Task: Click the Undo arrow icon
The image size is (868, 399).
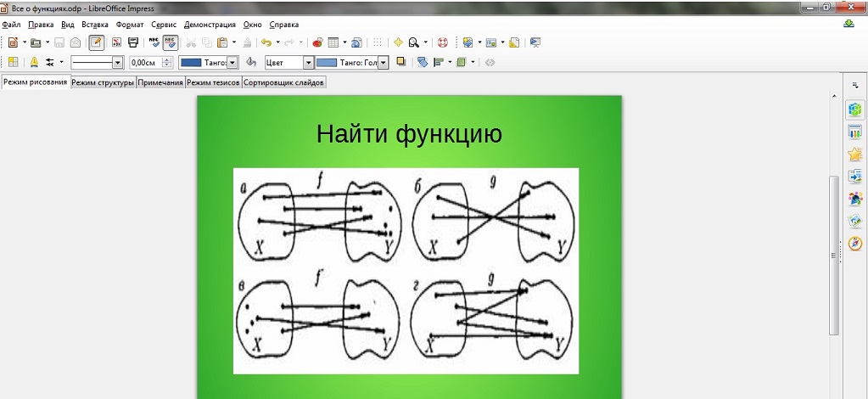Action: point(266,42)
